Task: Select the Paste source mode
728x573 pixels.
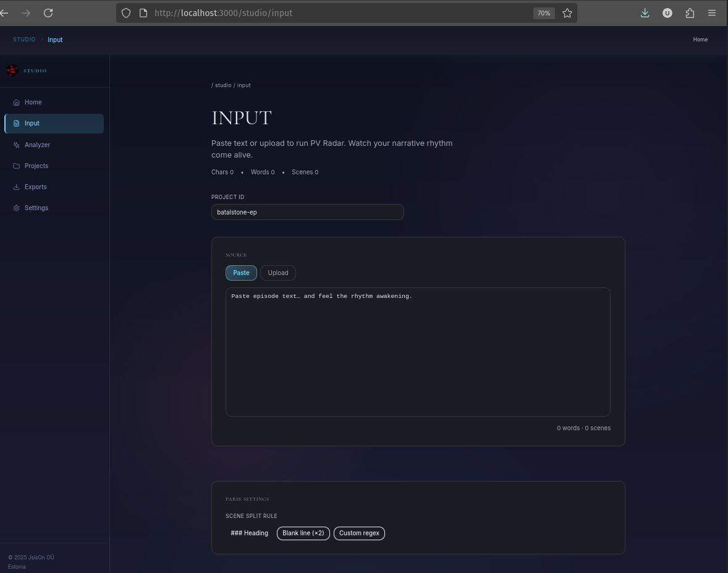Action: click(x=241, y=273)
